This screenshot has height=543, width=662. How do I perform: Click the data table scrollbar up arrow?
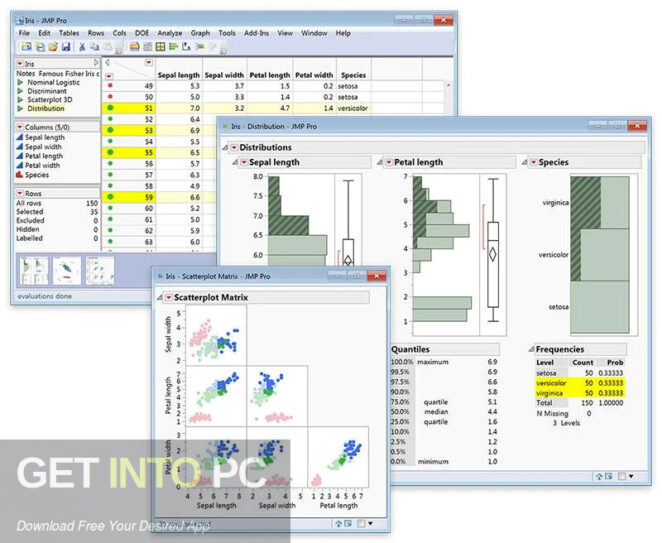click(x=448, y=85)
